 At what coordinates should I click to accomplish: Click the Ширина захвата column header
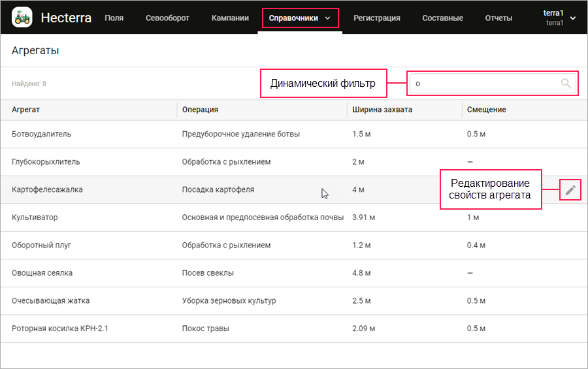pyautogui.click(x=382, y=110)
